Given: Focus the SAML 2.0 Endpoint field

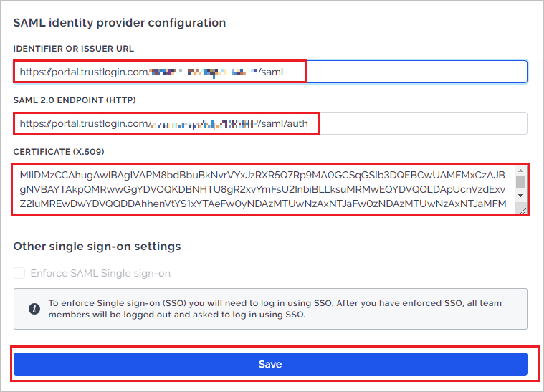Looking at the screenshot, I should [270, 123].
